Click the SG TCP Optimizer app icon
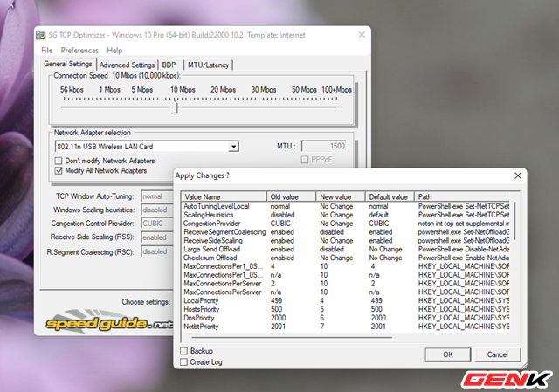The width and height of the screenshot is (559, 392). pos(41,35)
